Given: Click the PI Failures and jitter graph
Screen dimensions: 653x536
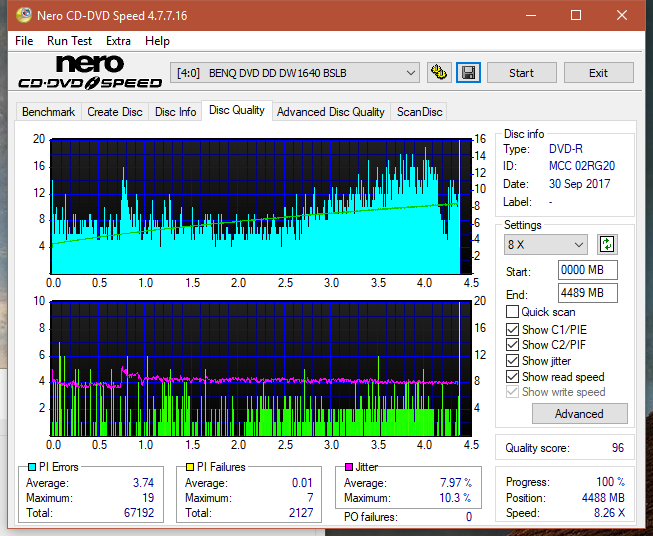Looking at the screenshot, I should (x=261, y=369).
